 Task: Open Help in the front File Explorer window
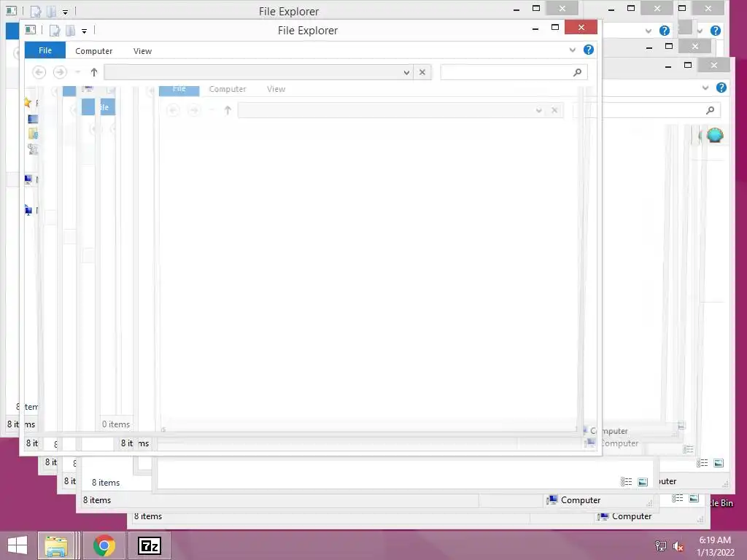coord(589,50)
